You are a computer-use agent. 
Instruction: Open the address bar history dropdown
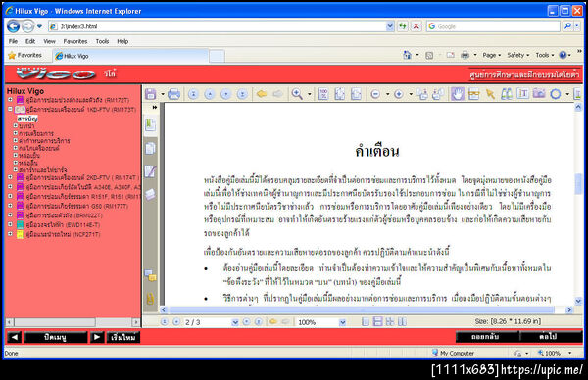[x=390, y=26]
